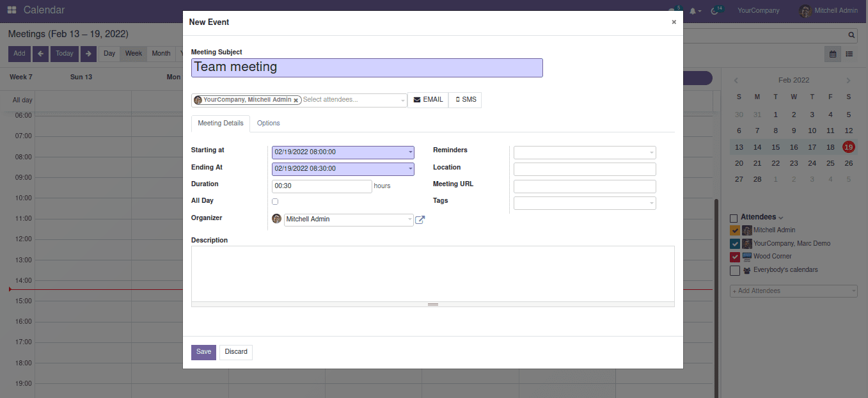Switch to the Options tab

(x=269, y=123)
